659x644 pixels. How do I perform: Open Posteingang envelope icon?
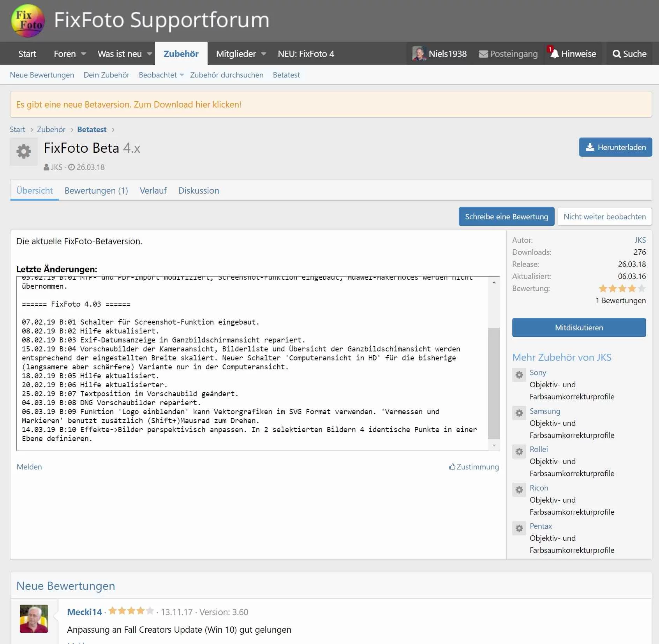point(483,54)
